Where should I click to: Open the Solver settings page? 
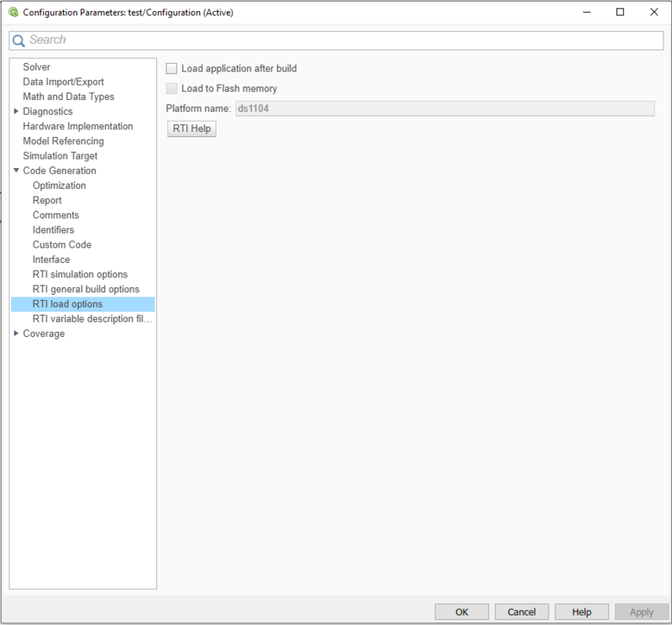[36, 67]
